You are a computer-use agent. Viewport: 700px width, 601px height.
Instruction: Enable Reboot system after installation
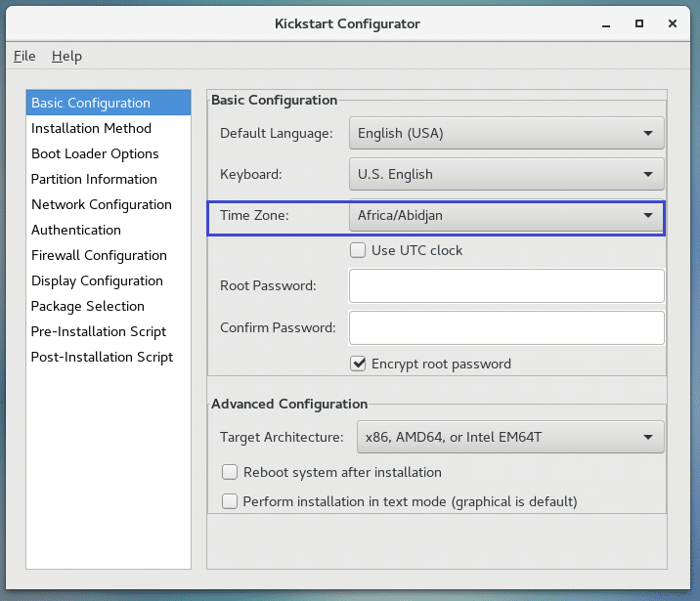click(230, 472)
